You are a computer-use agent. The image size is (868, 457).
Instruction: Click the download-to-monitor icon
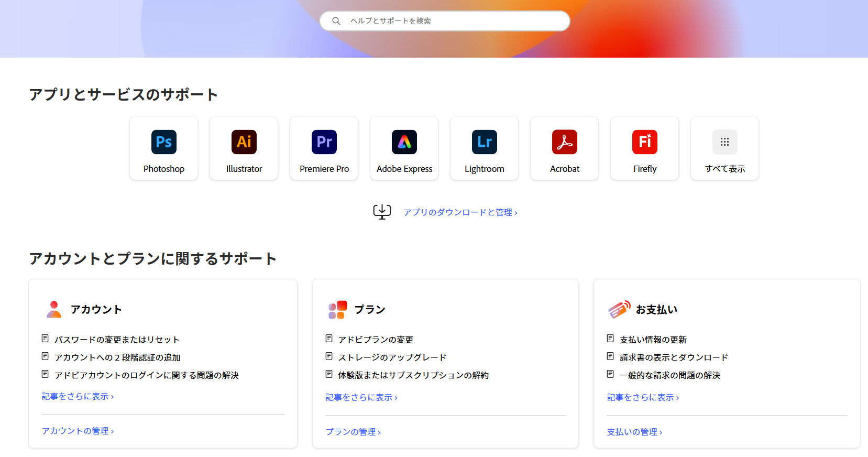click(x=382, y=212)
